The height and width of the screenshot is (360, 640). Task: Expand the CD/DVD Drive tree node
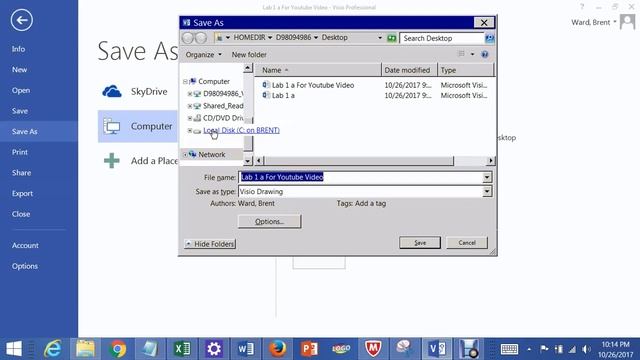[x=190, y=118]
